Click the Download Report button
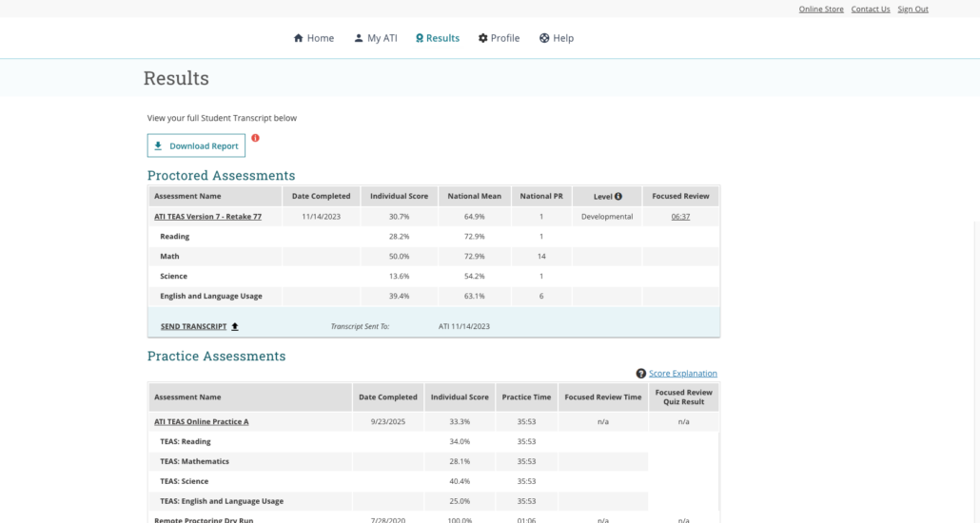This screenshot has height=523, width=980. (x=196, y=145)
